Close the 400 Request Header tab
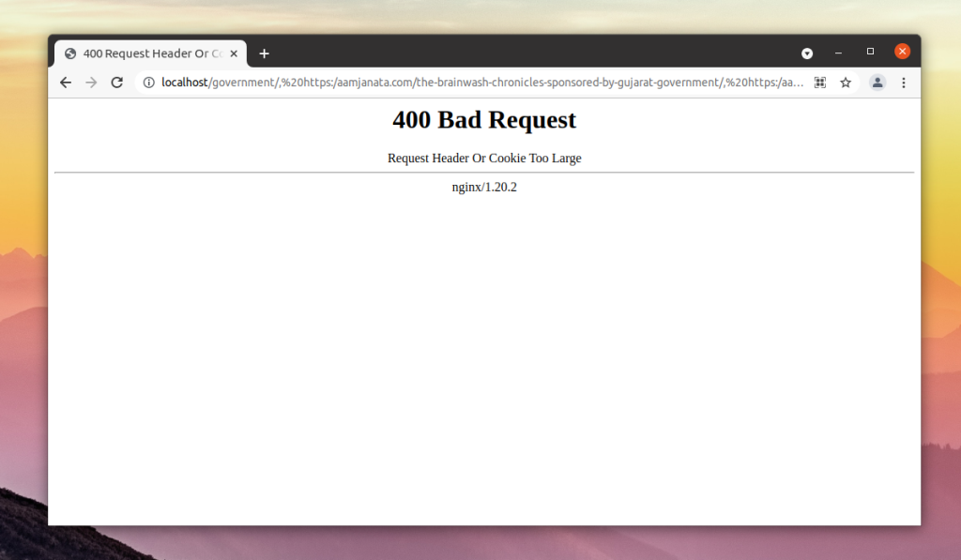Image resolution: width=961 pixels, height=560 pixels. (x=234, y=53)
